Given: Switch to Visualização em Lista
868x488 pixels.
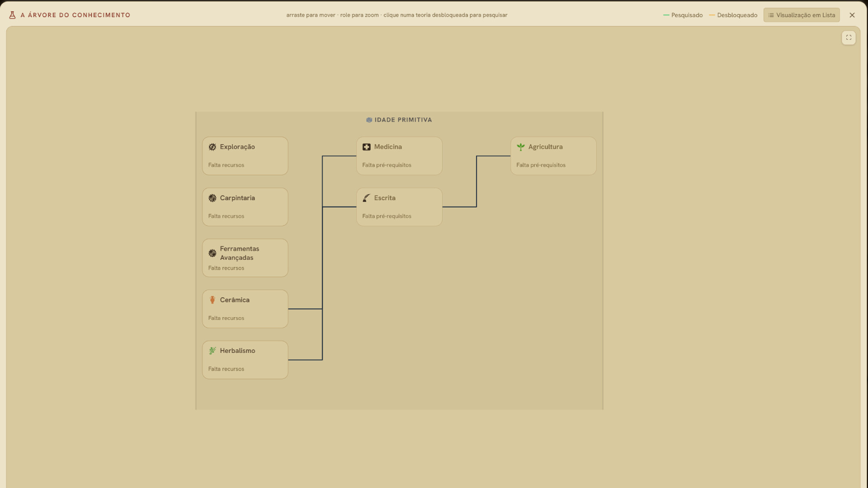Looking at the screenshot, I should [x=802, y=15].
